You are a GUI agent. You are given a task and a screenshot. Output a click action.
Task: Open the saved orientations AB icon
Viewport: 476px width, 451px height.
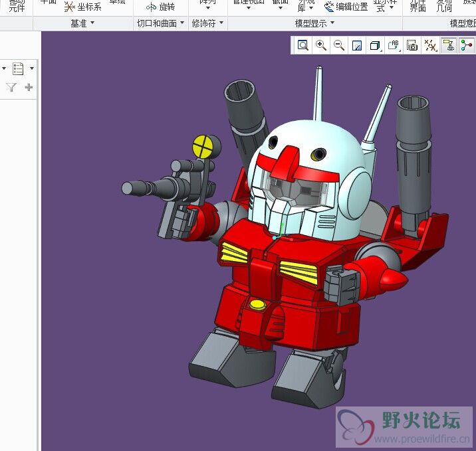[x=394, y=45]
